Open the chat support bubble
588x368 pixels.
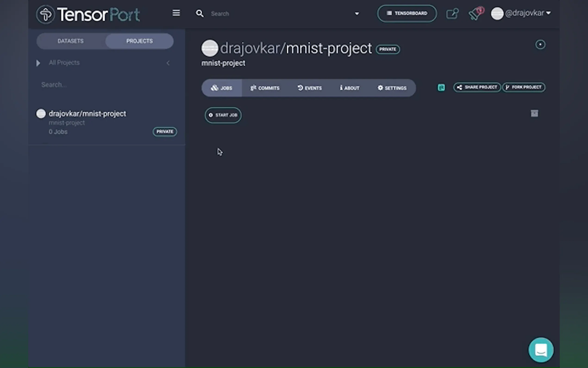pos(541,350)
